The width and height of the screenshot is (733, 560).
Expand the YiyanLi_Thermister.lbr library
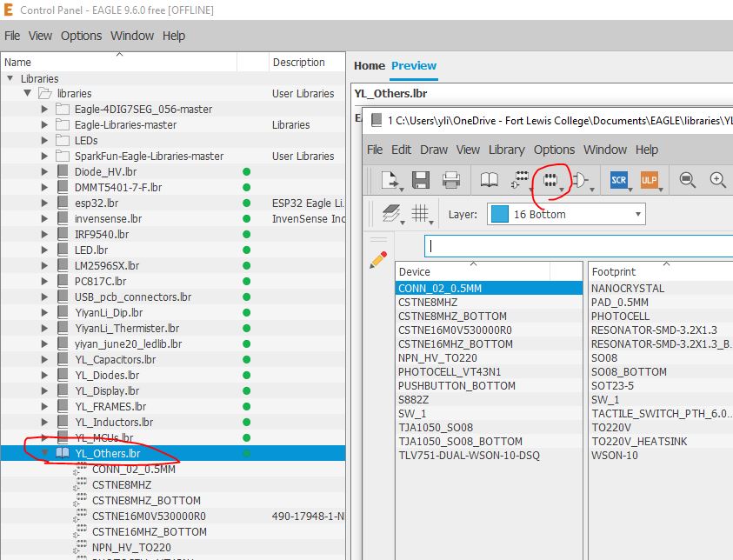click(x=44, y=328)
